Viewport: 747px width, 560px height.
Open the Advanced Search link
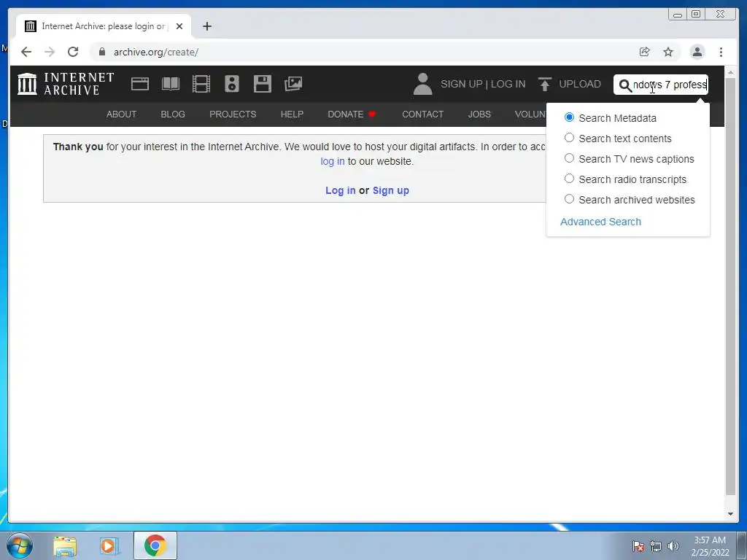(600, 222)
